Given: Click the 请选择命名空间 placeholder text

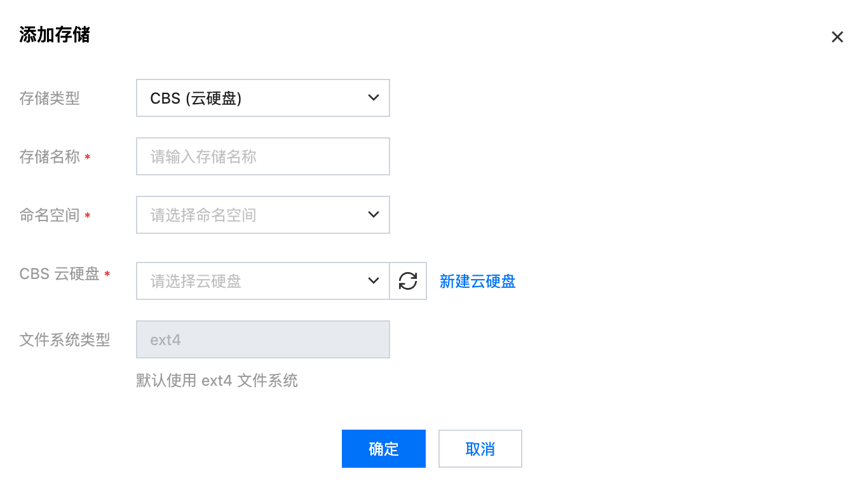Looking at the screenshot, I should pyautogui.click(x=203, y=215).
